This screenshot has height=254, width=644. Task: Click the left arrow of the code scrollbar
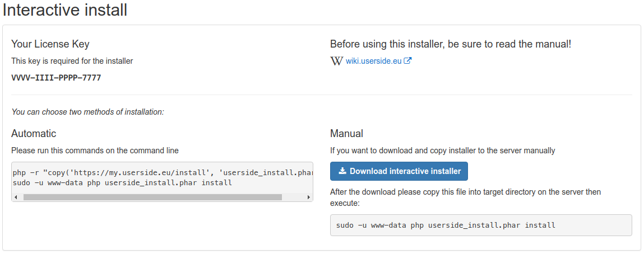[x=16, y=197]
